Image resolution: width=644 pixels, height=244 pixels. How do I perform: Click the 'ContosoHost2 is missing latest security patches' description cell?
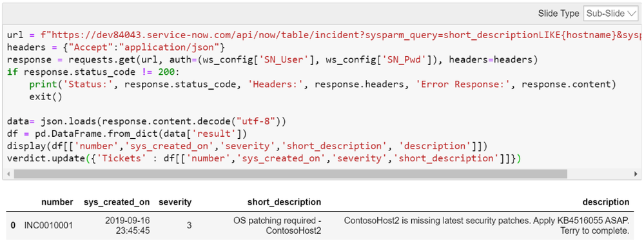coord(487,225)
